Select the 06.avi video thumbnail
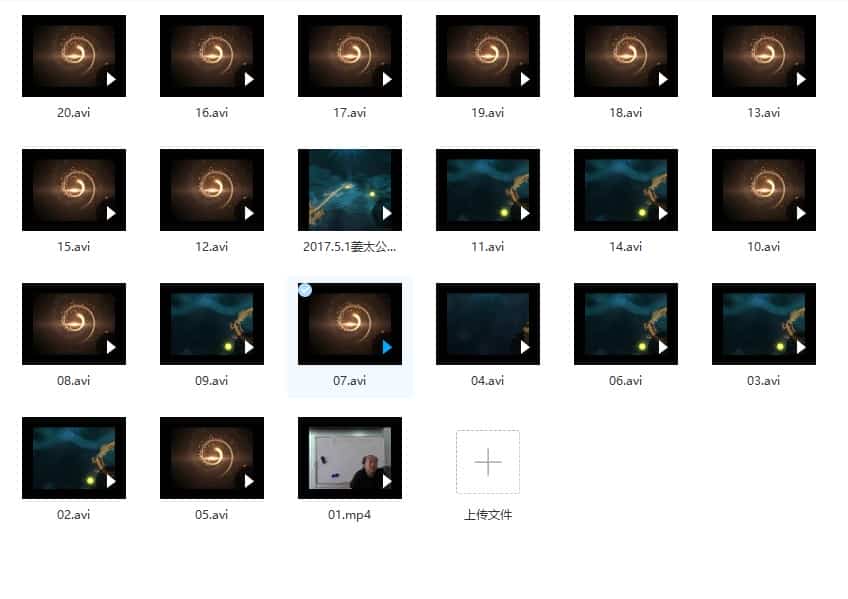 coord(625,324)
